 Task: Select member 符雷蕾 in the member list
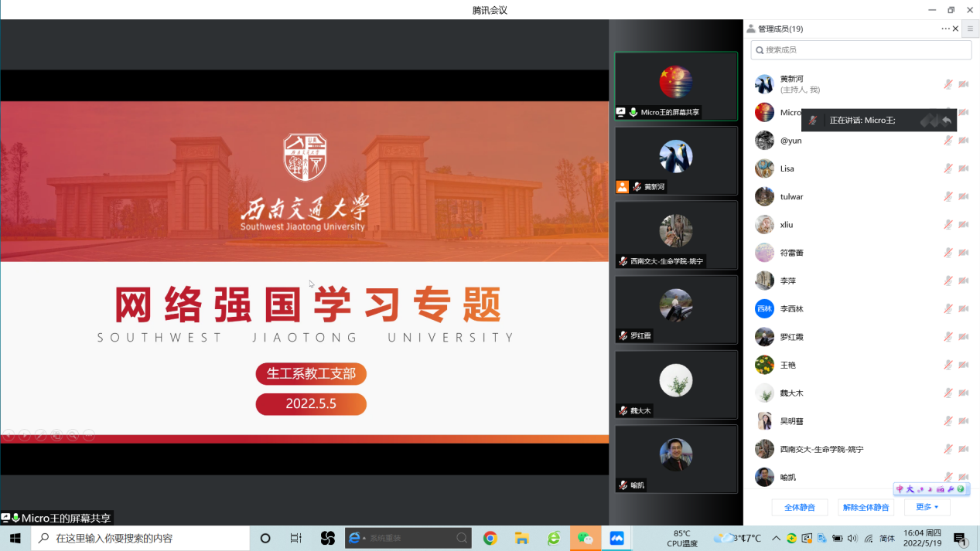click(791, 253)
